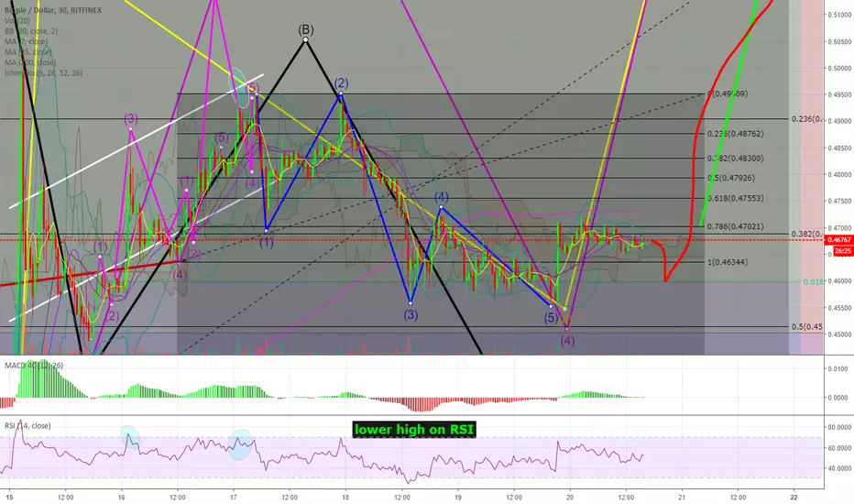Click the 'lower high on RSI' annotation

[414, 430]
